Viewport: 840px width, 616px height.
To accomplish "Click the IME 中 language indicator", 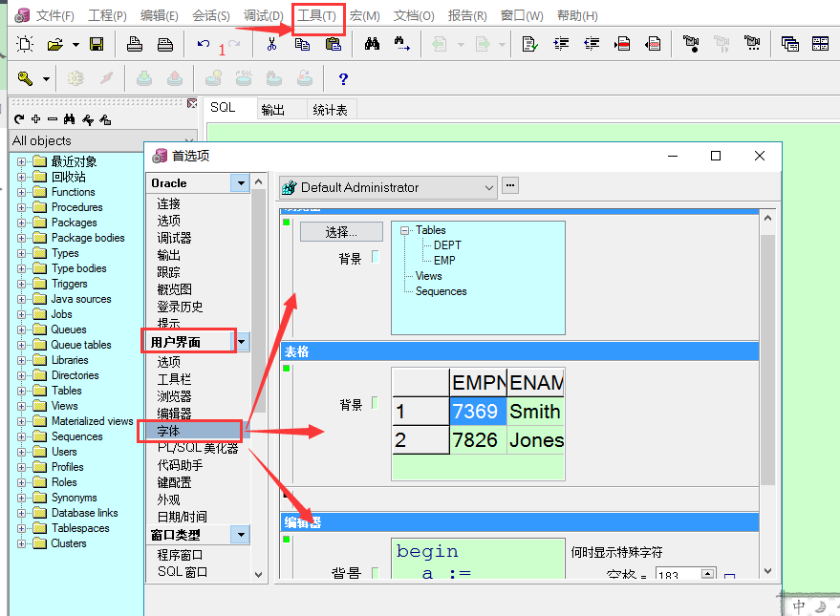I will (x=799, y=606).
